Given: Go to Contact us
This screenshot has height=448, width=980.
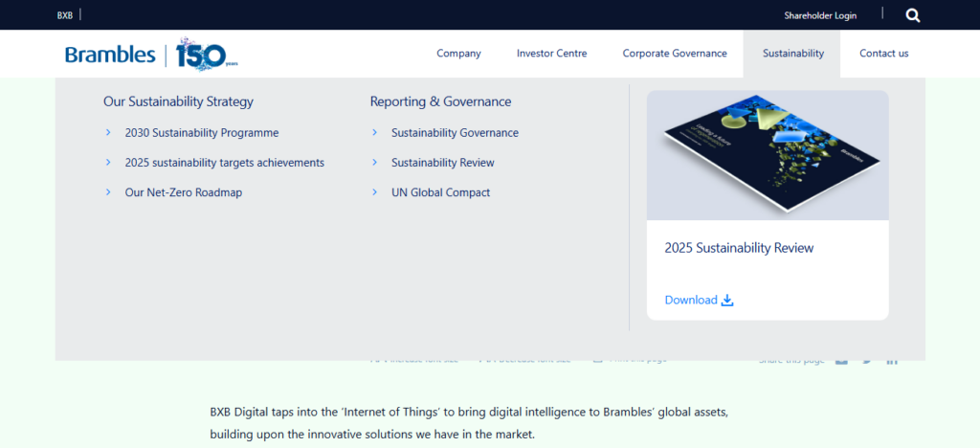Looking at the screenshot, I should tap(883, 54).
